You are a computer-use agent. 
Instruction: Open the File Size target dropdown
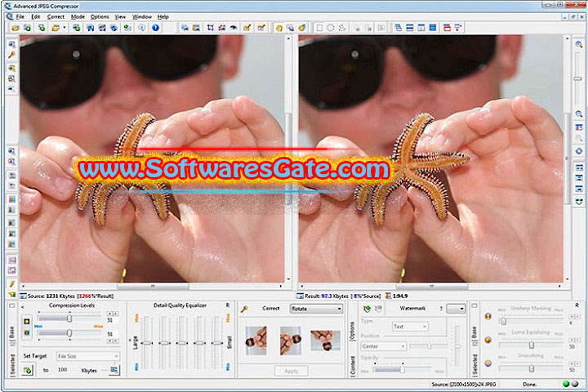[x=87, y=356]
